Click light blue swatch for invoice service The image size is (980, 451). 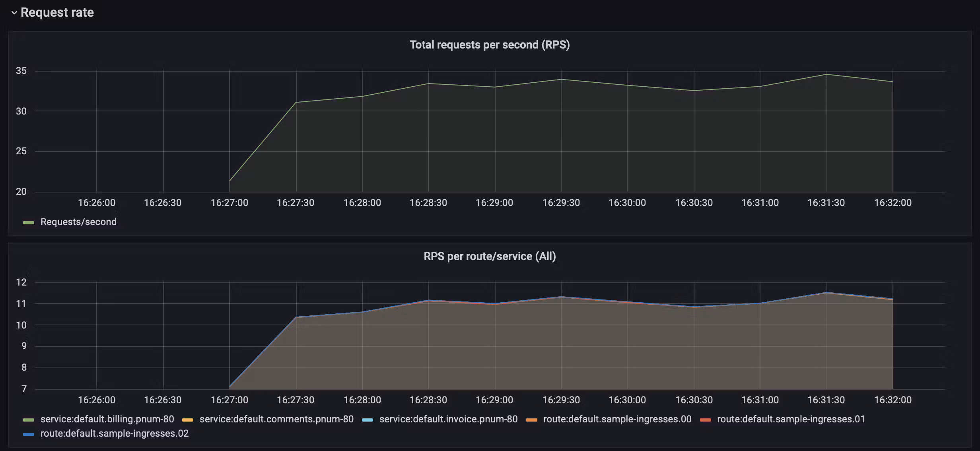pyautogui.click(x=367, y=420)
